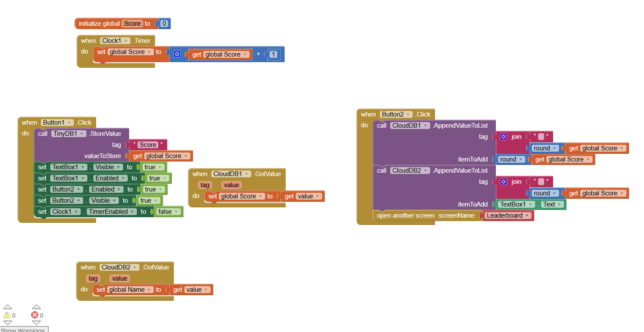Image resolution: width=644 pixels, height=332 pixels.
Task: Open the Clock1 component dropdown in Timer event
Action: (x=115, y=41)
